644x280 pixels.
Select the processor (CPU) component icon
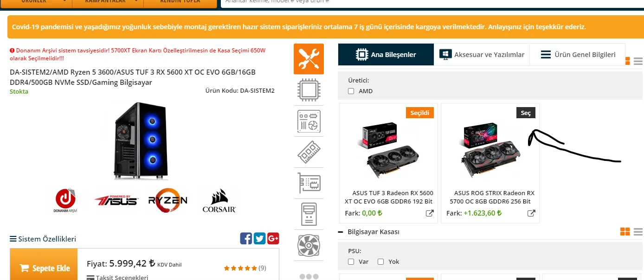pos(309,90)
